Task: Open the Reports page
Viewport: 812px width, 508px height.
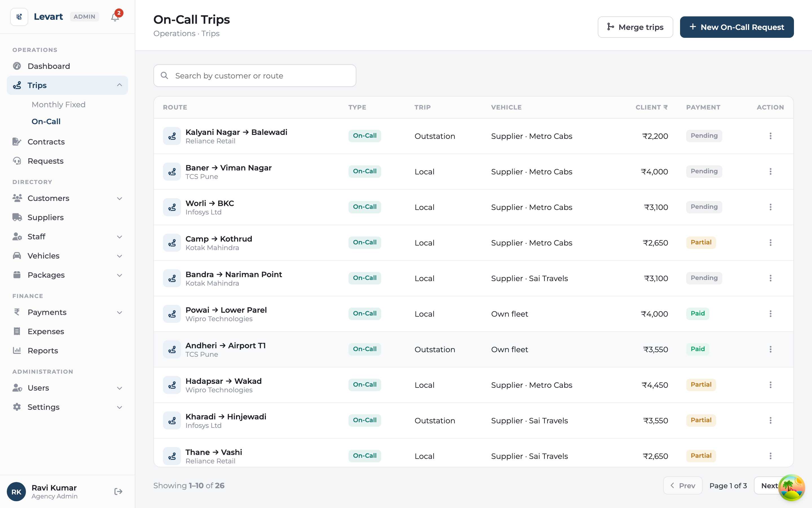Action: pos(67,351)
